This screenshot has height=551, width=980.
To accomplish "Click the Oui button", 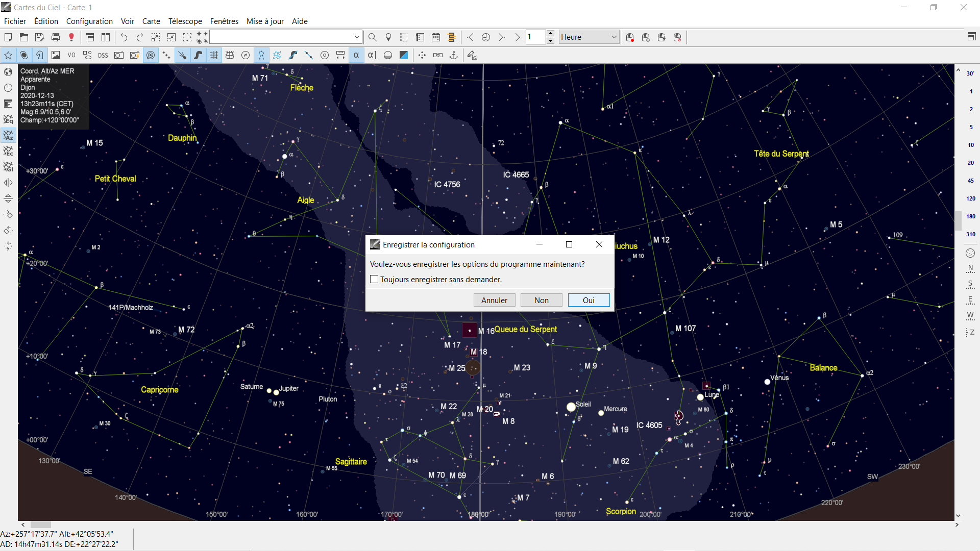I will pos(589,300).
